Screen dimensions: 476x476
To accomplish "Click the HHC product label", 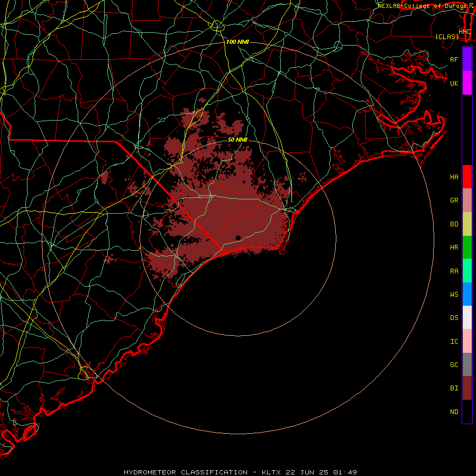I will (465, 31).
